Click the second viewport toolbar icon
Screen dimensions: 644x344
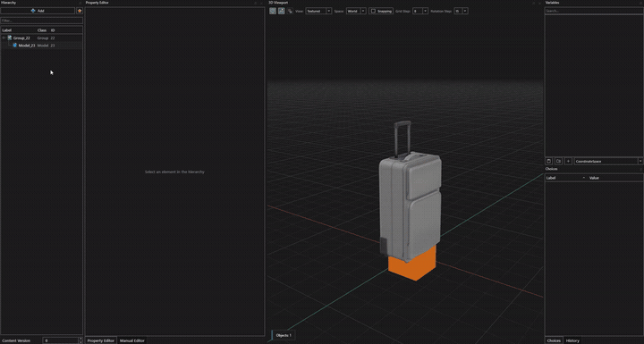point(282,11)
